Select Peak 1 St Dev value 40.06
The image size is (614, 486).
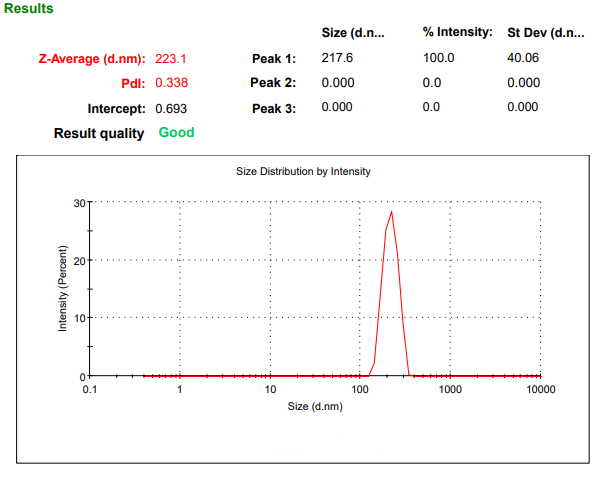(524, 58)
